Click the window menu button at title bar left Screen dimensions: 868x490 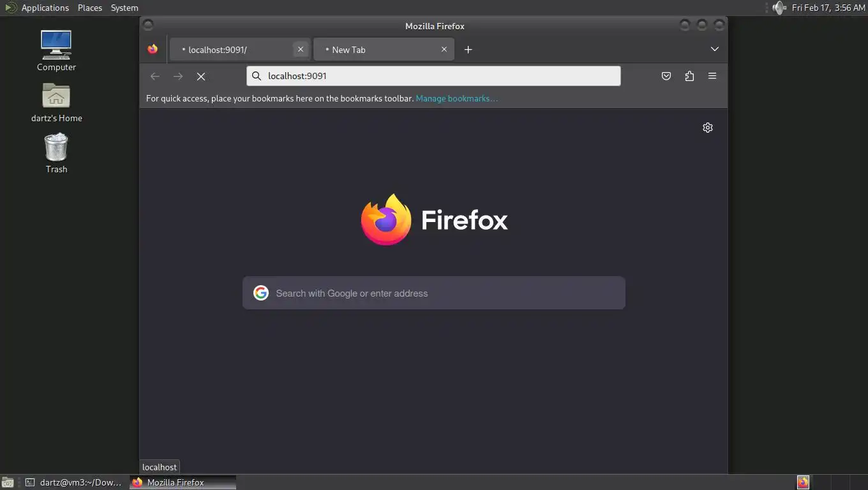148,26
